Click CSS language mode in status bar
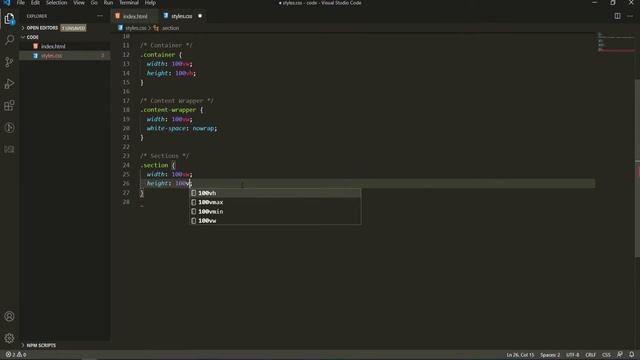 pos(606,355)
